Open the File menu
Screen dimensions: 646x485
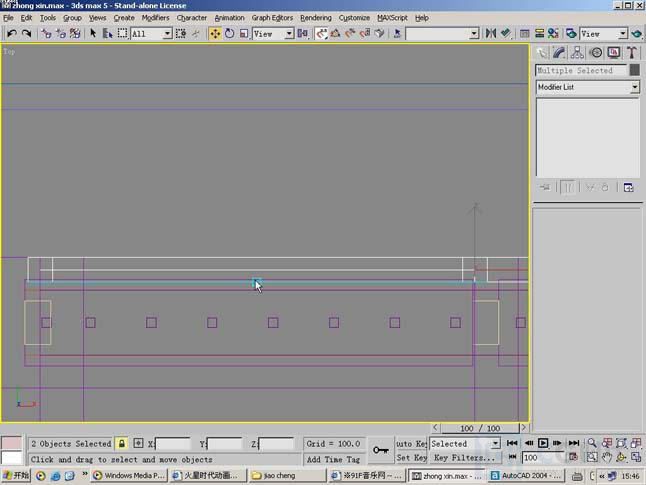[x=8, y=18]
